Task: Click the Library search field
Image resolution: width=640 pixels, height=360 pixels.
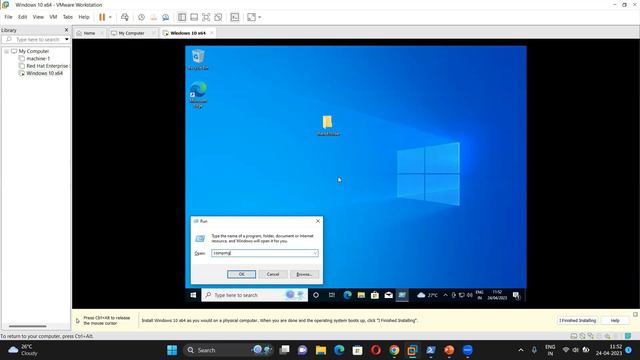Action: tap(33, 40)
